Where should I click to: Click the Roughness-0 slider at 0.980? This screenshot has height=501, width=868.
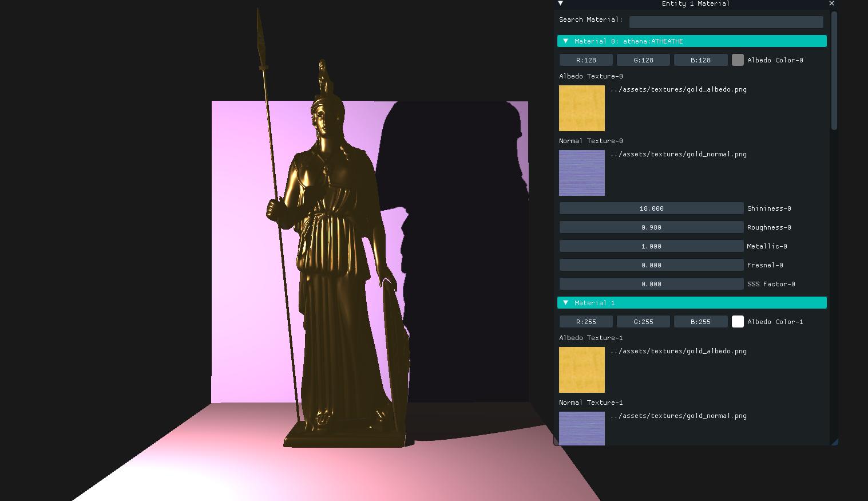coord(651,227)
